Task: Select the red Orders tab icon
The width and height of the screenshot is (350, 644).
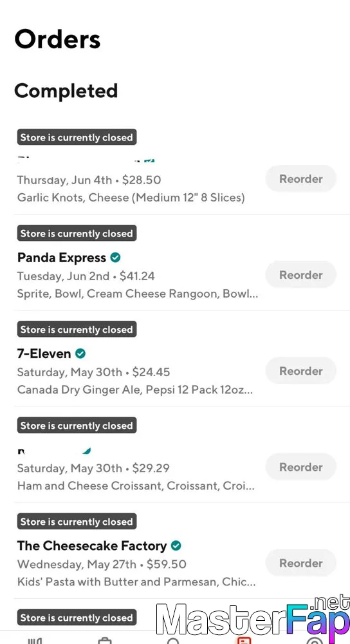Action: (244, 641)
